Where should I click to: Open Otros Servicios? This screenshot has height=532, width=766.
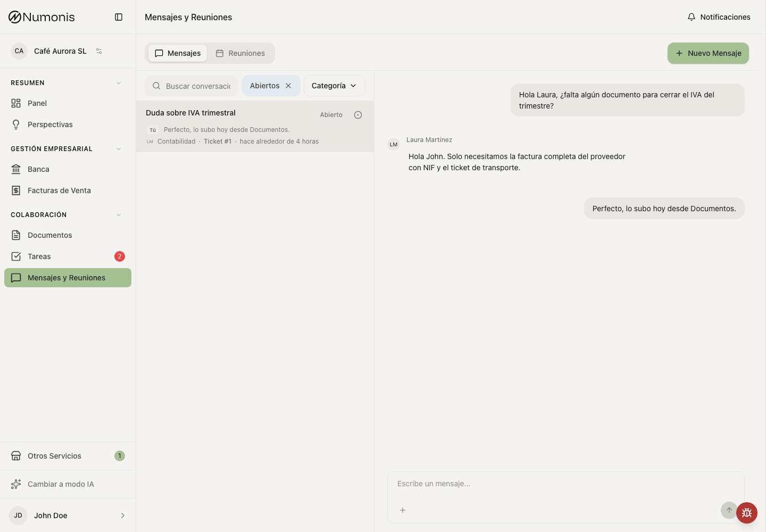[x=68, y=456]
